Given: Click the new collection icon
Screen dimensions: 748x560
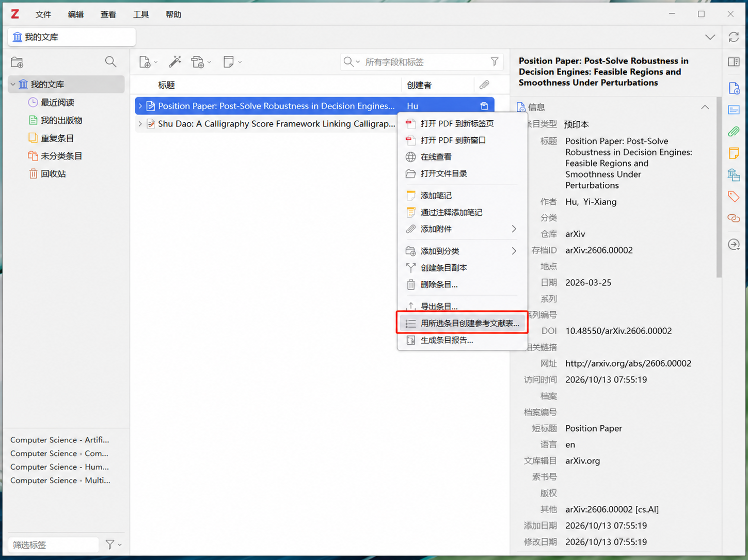Looking at the screenshot, I should point(17,62).
